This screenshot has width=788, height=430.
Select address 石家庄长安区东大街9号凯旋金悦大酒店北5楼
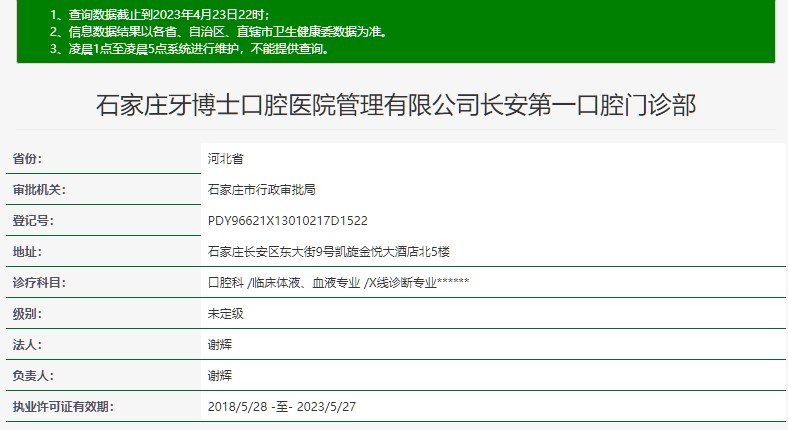[329, 252]
